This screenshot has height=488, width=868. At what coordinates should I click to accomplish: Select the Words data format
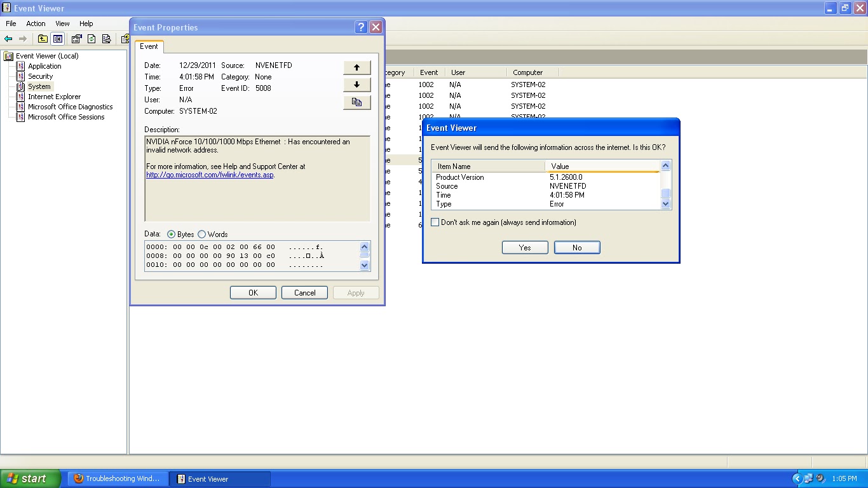pyautogui.click(x=201, y=234)
